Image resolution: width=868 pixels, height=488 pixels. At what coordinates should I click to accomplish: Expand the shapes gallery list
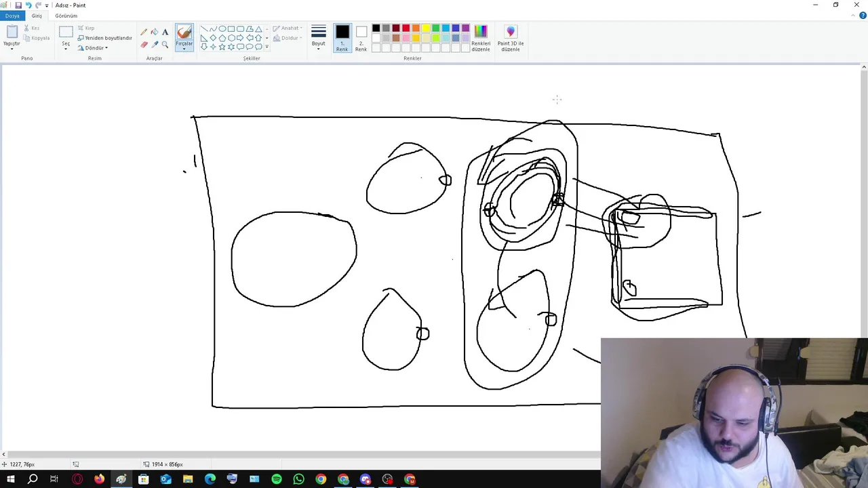267,47
